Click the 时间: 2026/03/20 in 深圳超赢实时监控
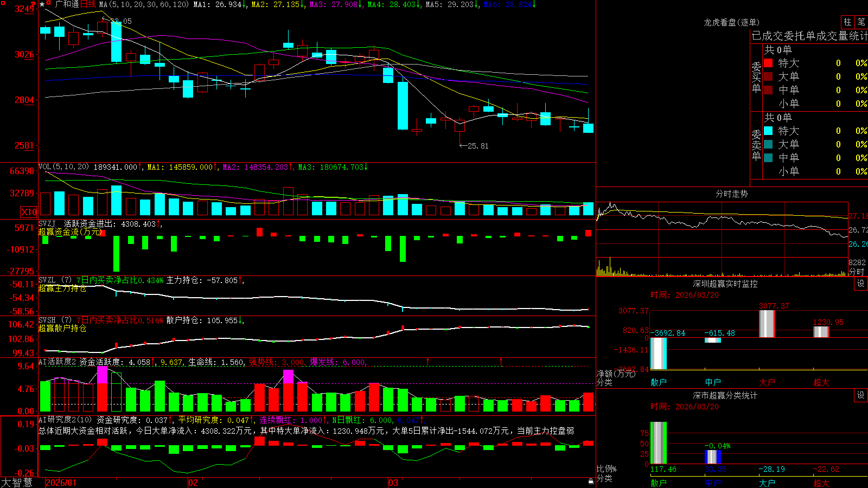Screen dimensions: 868x488 (x=685, y=295)
